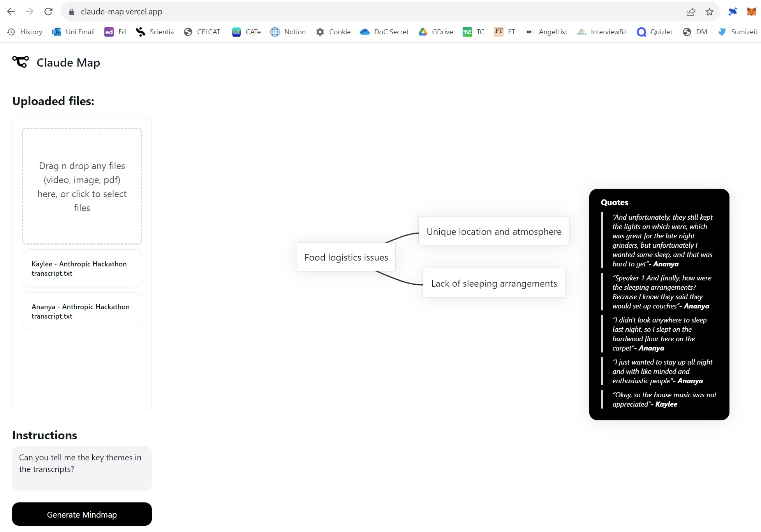Viewport: 761px width, 532px height.
Task: Select Unique location and atmosphere node
Action: click(x=493, y=231)
